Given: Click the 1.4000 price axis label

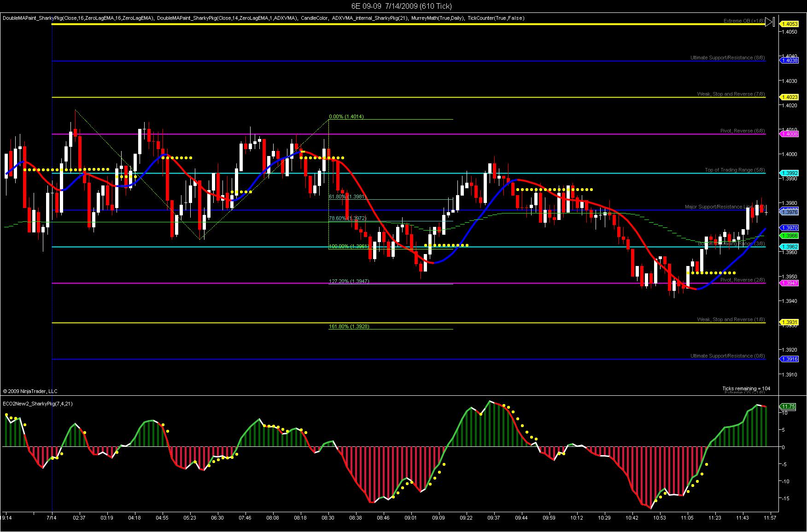Looking at the screenshot, I should [789, 154].
